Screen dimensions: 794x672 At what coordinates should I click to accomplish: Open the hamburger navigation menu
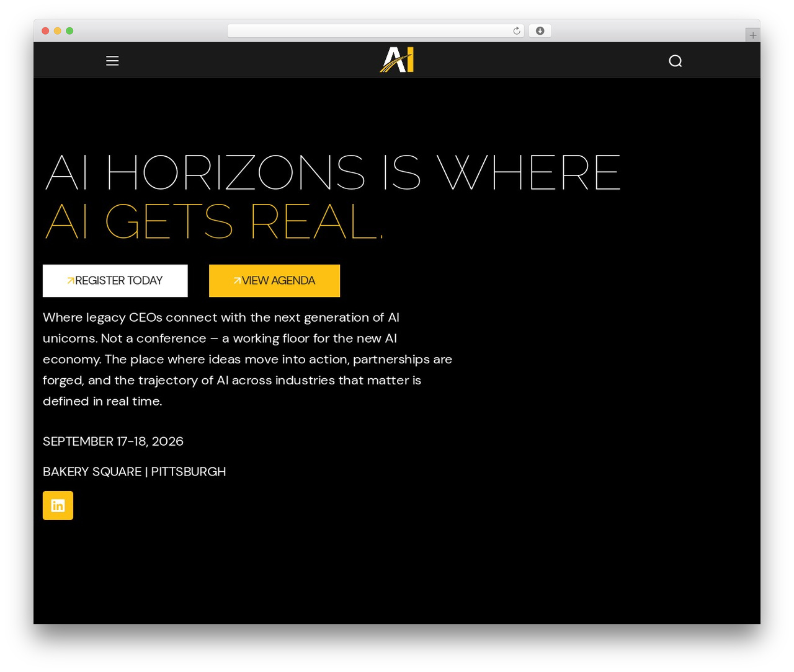tap(112, 61)
